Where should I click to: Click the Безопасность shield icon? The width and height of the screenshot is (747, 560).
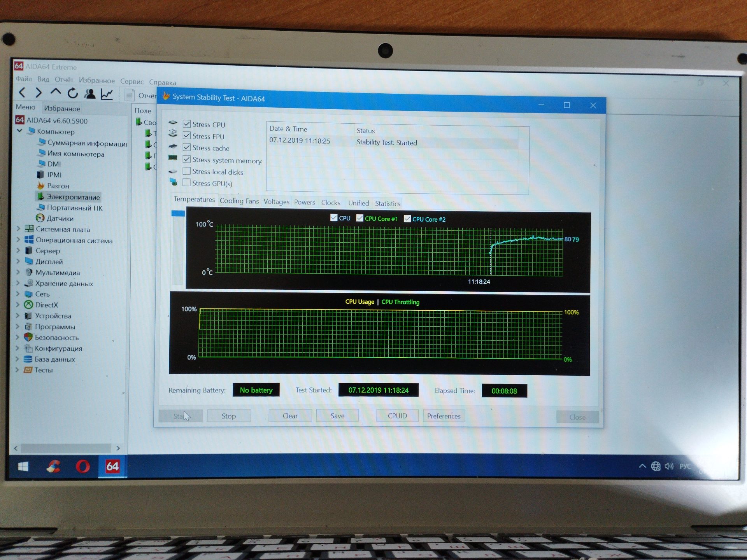point(28,337)
